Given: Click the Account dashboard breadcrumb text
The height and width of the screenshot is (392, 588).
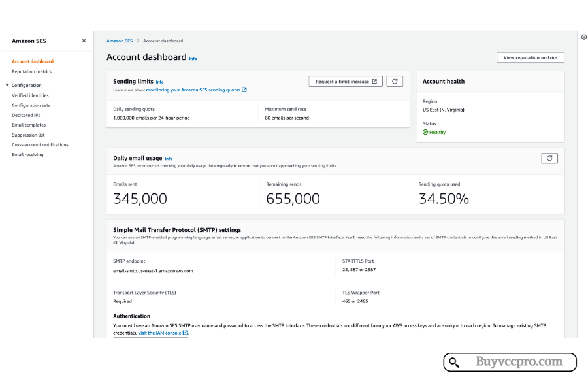Looking at the screenshot, I should click(163, 41).
